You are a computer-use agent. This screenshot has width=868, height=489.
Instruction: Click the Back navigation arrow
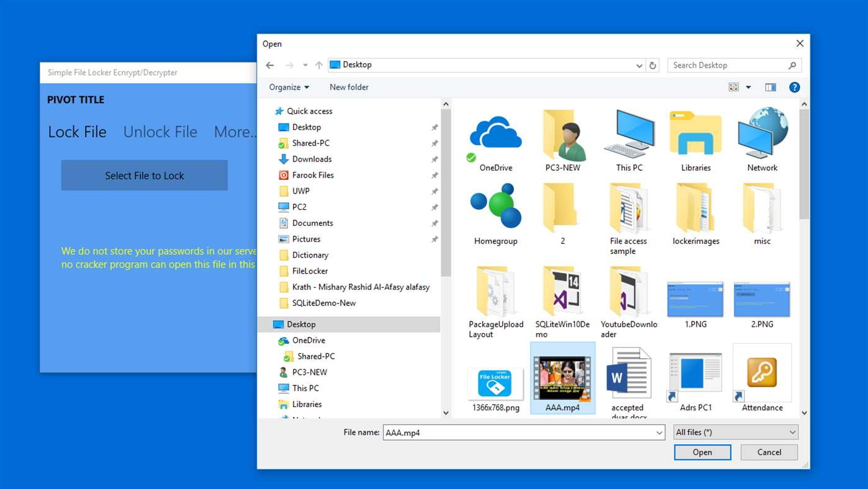tap(269, 65)
